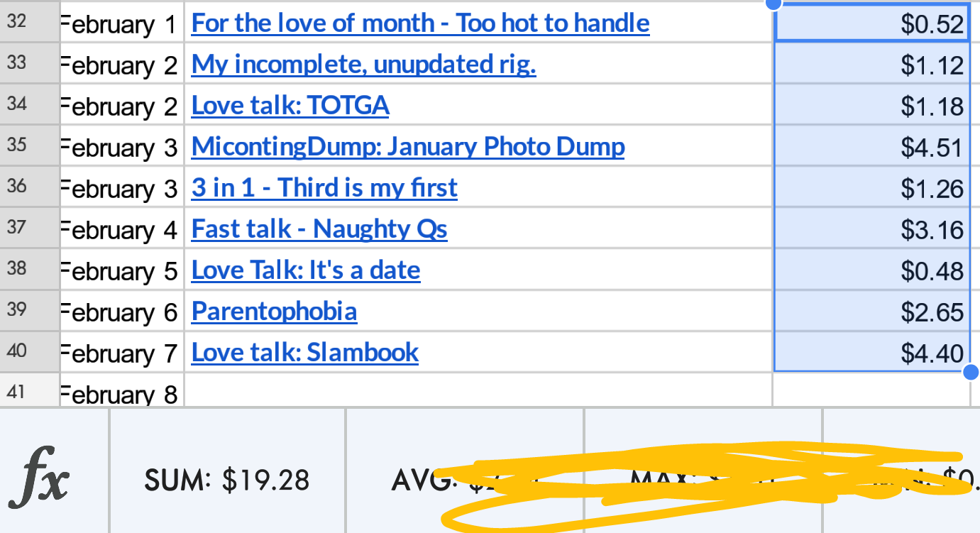Select the bottom selection handle dot
The width and height of the screenshot is (980, 533).
[x=971, y=372]
